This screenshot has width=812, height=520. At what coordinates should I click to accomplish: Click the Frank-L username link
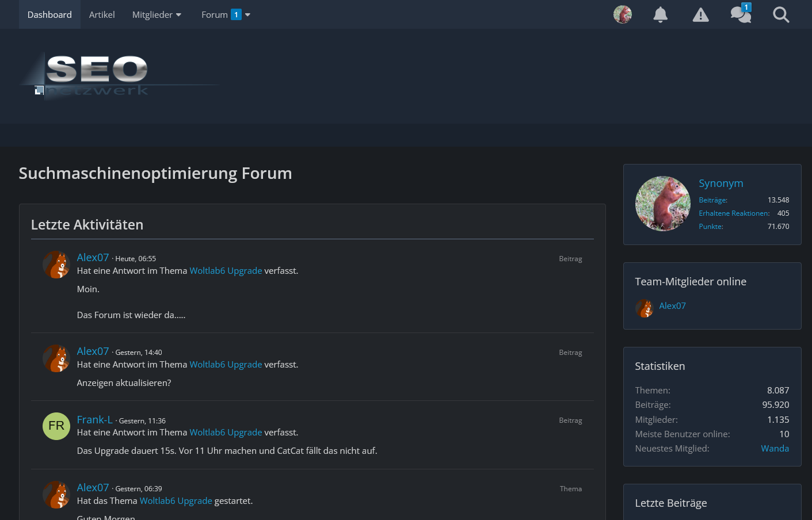coord(94,420)
